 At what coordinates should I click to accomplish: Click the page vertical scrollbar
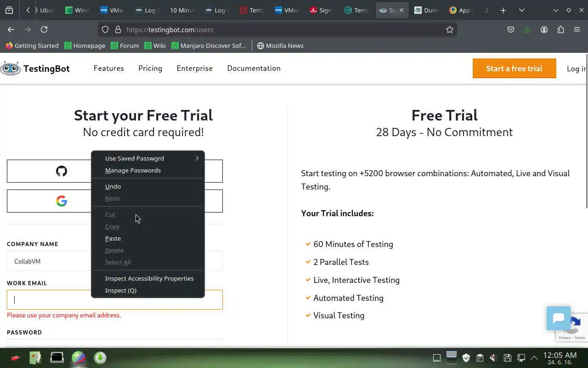pos(586,131)
